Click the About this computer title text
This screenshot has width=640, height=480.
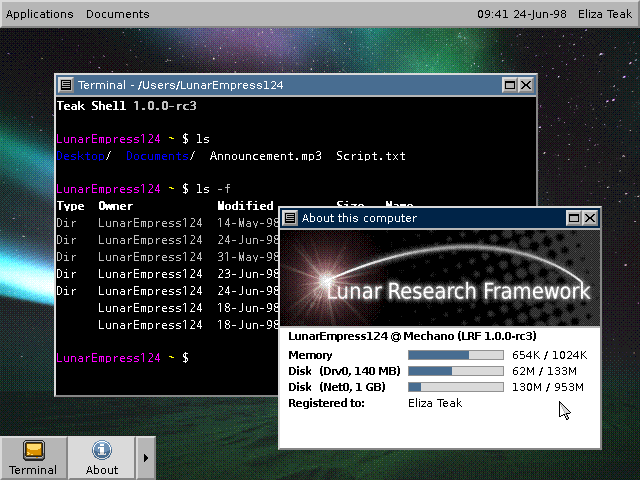click(x=359, y=218)
